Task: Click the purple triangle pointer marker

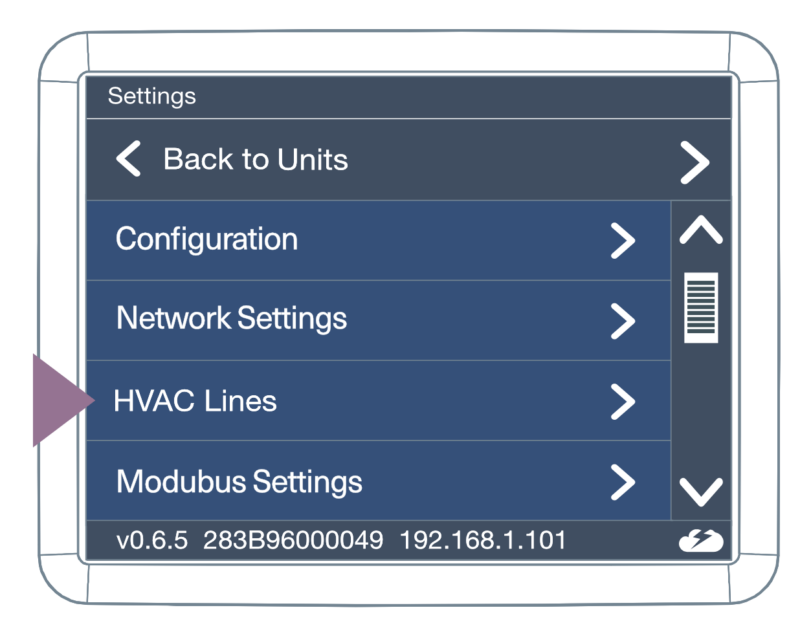Action: point(60,400)
